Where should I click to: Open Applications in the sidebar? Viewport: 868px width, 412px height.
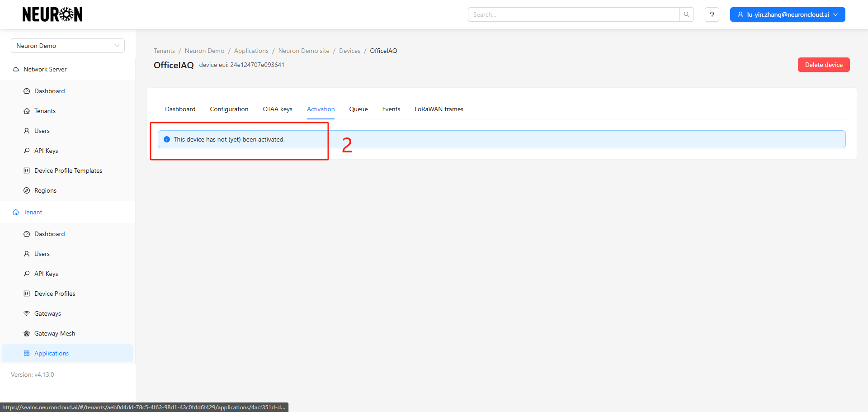[68, 353]
